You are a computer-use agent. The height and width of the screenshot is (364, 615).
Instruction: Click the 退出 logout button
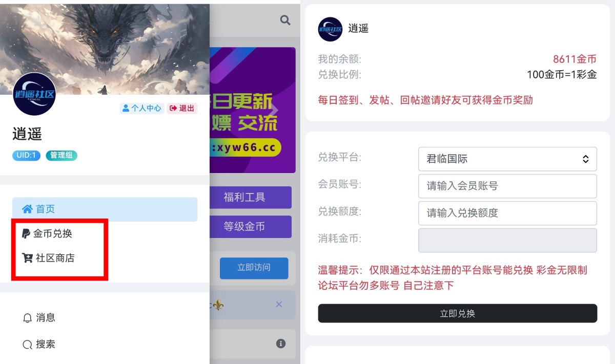[182, 108]
